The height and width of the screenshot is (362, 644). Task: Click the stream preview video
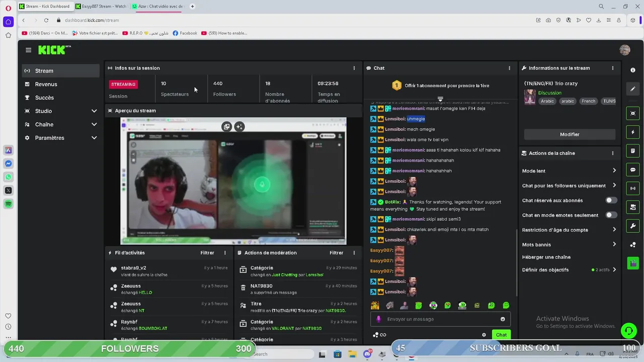tap(233, 181)
